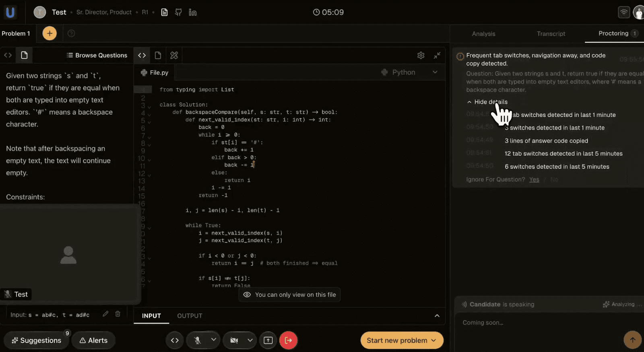644x352 pixels.
Task: Select No for Ignore For Question
Action: 554,179
